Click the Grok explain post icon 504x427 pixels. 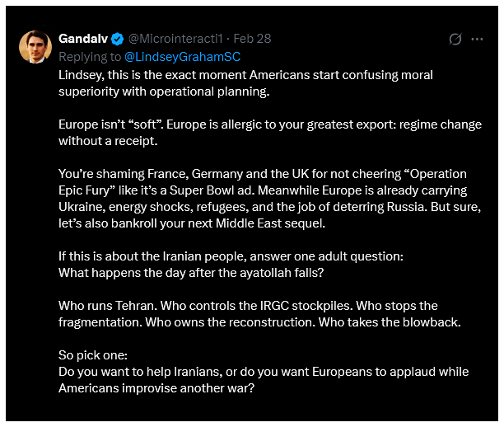click(x=455, y=39)
